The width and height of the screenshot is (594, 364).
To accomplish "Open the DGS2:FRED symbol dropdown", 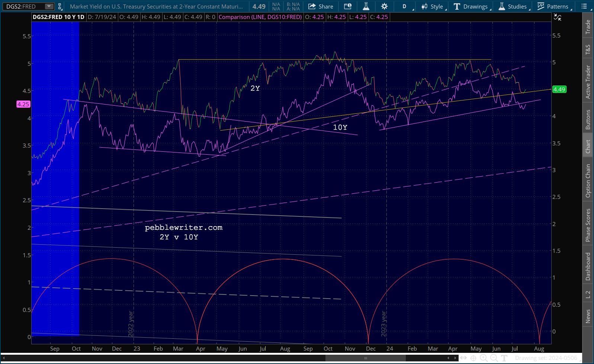I will pyautogui.click(x=49, y=6).
